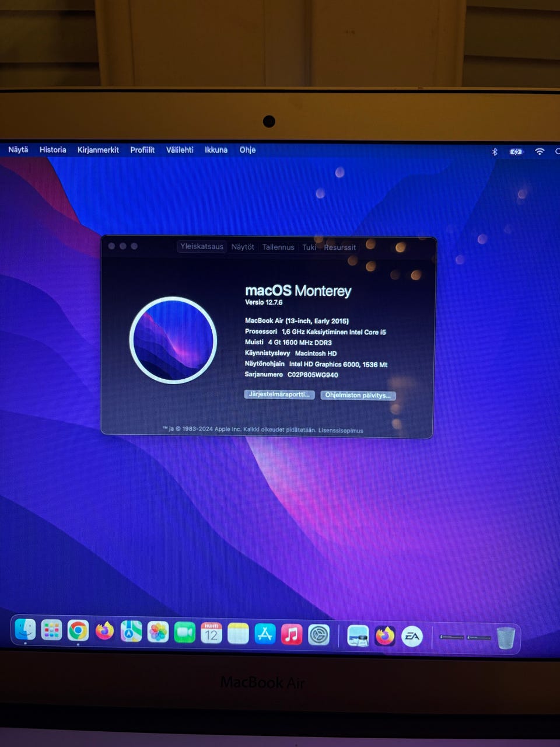Open the Notes app in dock
Image resolution: width=560 pixels, height=747 pixels.
tap(238, 634)
